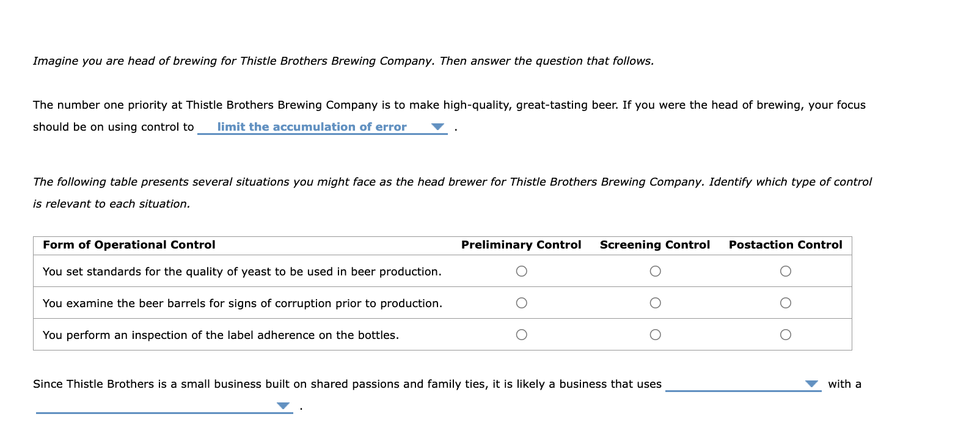Open the blank dropdown after 'business that uses'
This screenshot has width=980, height=436.
click(735, 384)
